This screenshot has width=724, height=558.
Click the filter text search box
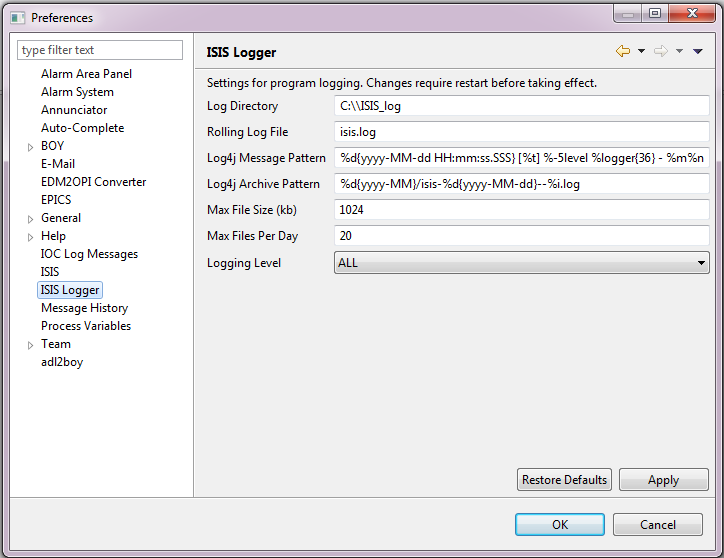coord(100,50)
